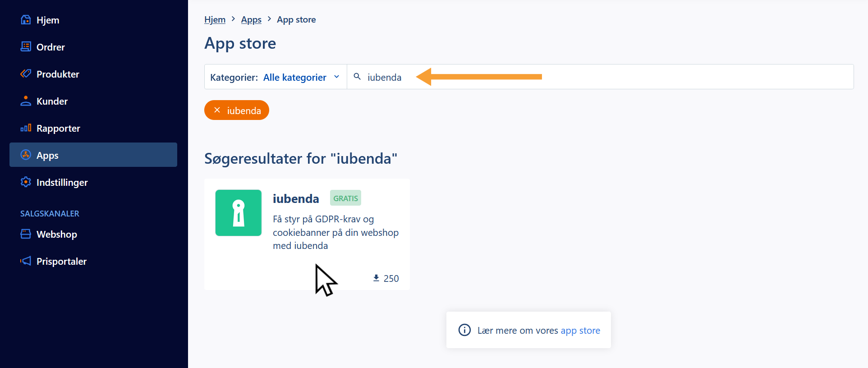
Task: Click the Kunder person icon
Action: click(26, 101)
